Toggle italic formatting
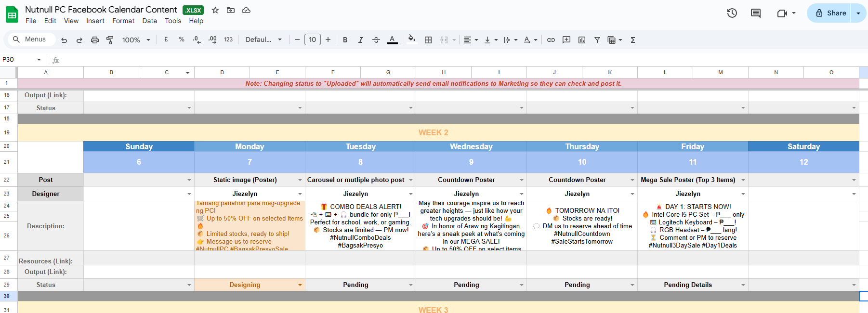The width and height of the screenshot is (868, 313). tap(360, 40)
